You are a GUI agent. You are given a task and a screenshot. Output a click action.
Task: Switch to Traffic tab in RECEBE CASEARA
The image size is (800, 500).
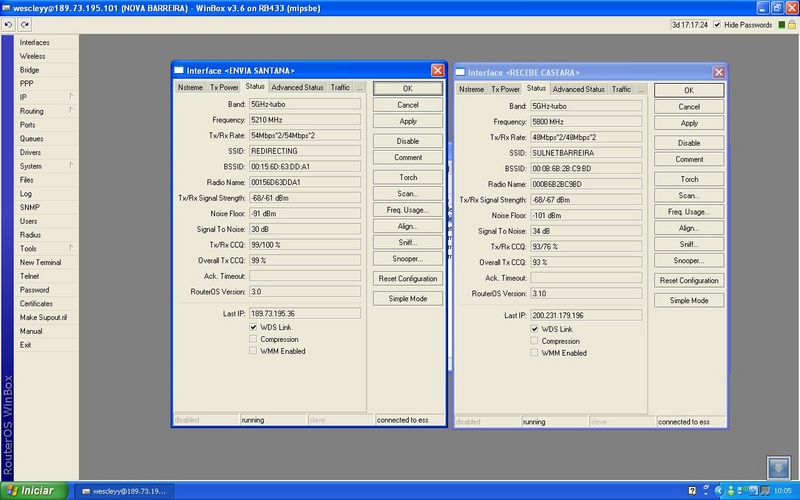tap(621, 89)
